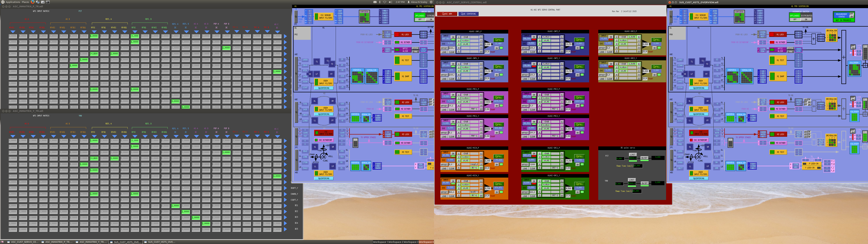
Task: Open the volume indicator in system tray
Action: 390,2
